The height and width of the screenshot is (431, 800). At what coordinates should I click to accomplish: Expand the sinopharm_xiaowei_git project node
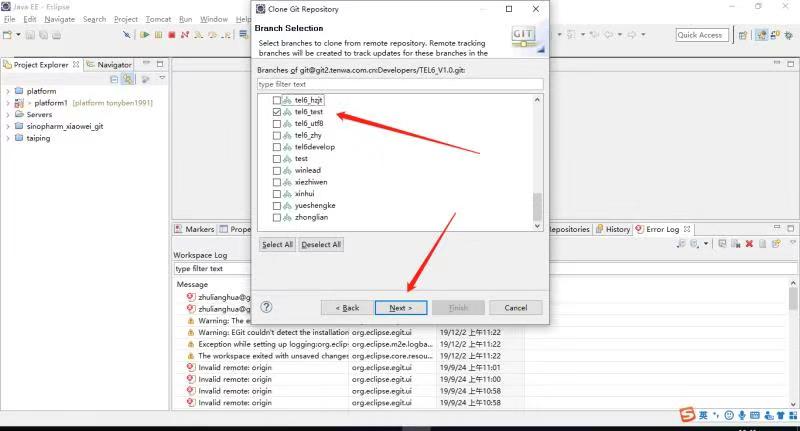coord(8,126)
